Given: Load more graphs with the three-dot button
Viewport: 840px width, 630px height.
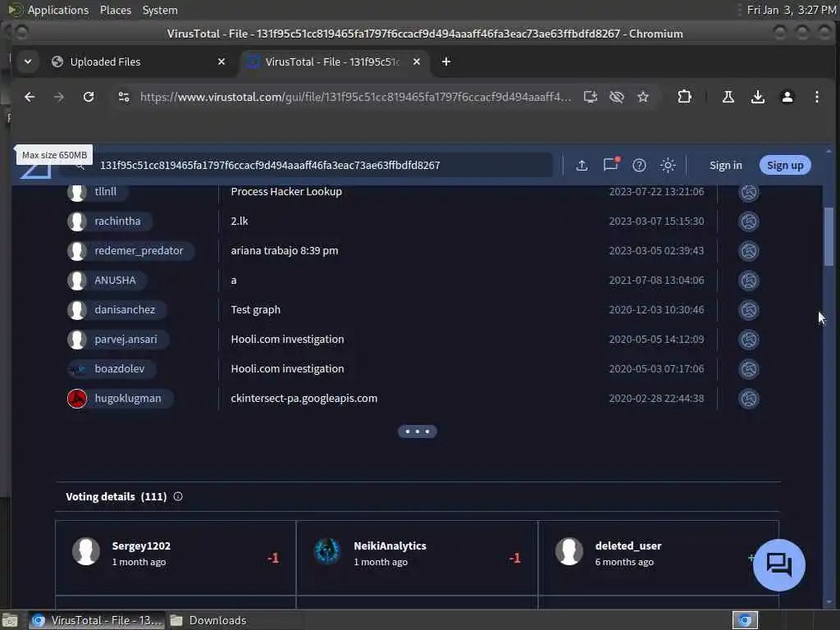Looking at the screenshot, I should pos(418,431).
